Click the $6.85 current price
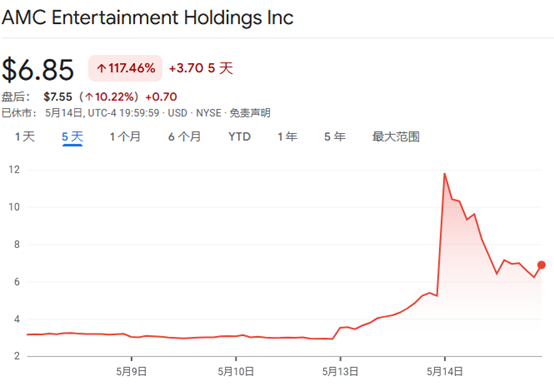The height and width of the screenshot is (391, 554). (38, 70)
